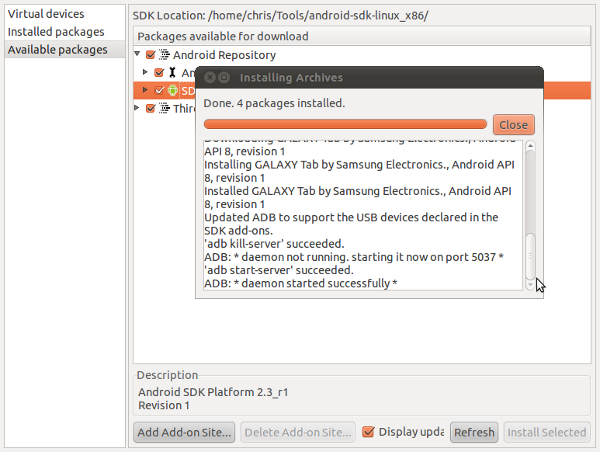
Task: Expand the Third party Add-ons node
Action: [x=138, y=108]
